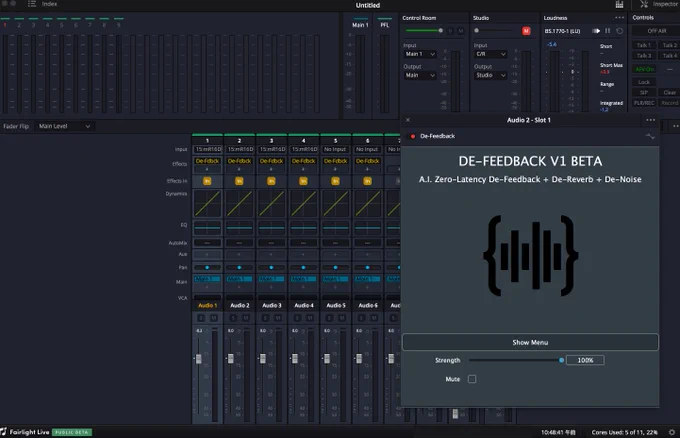Click the Show Menu button
Viewport: 680px width, 438px height.
click(530, 342)
